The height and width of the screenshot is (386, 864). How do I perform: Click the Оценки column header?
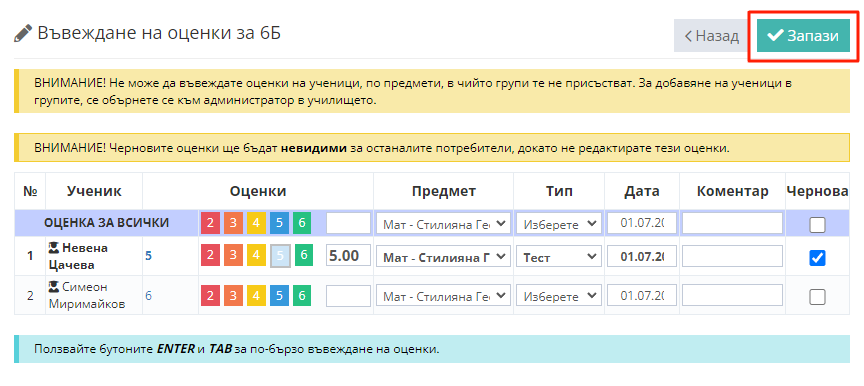click(x=258, y=192)
